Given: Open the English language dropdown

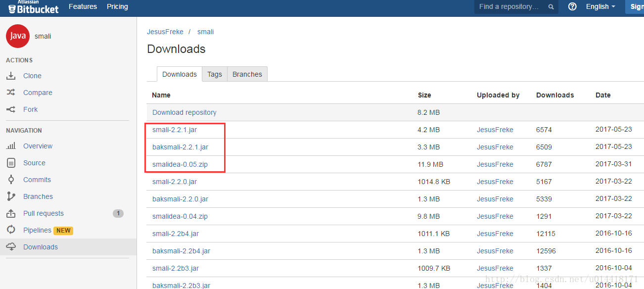Looking at the screenshot, I should pos(600,6).
